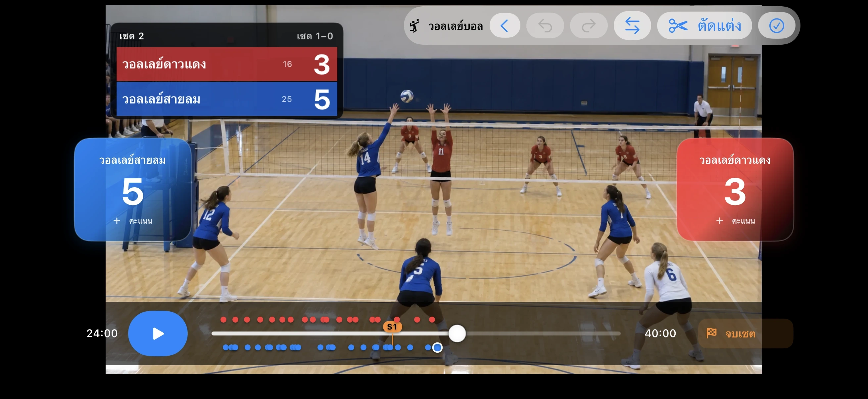
Task: Tap the blue วอลเลย์สายลม scoreboard row
Action: [x=227, y=99]
